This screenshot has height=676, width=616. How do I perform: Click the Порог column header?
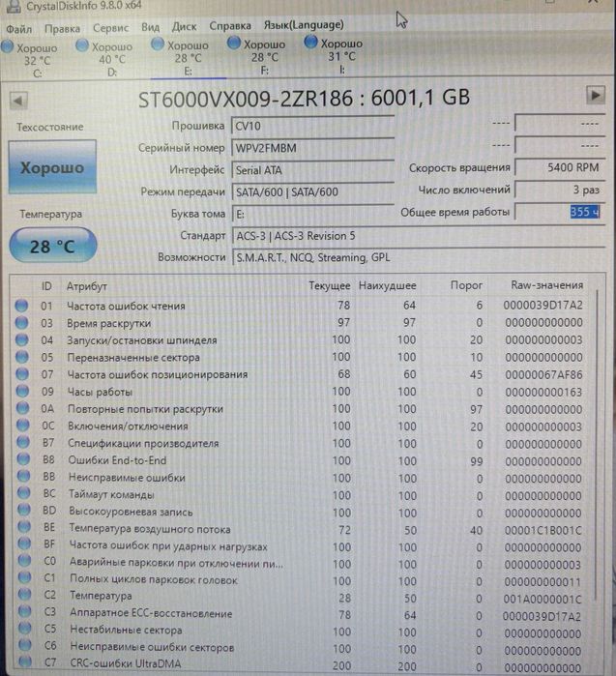[466, 285]
